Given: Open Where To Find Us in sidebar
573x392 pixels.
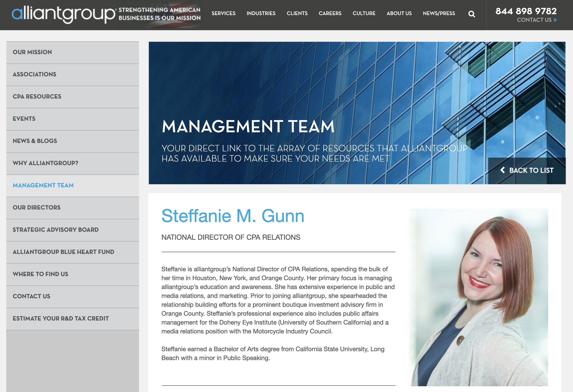Looking at the screenshot, I should coord(72,274).
